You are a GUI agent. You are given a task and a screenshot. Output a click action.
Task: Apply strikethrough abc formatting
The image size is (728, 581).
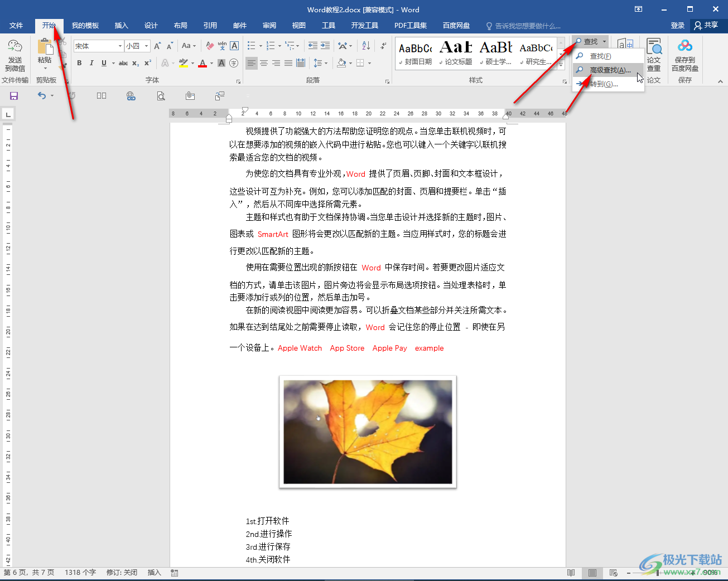pyautogui.click(x=123, y=63)
